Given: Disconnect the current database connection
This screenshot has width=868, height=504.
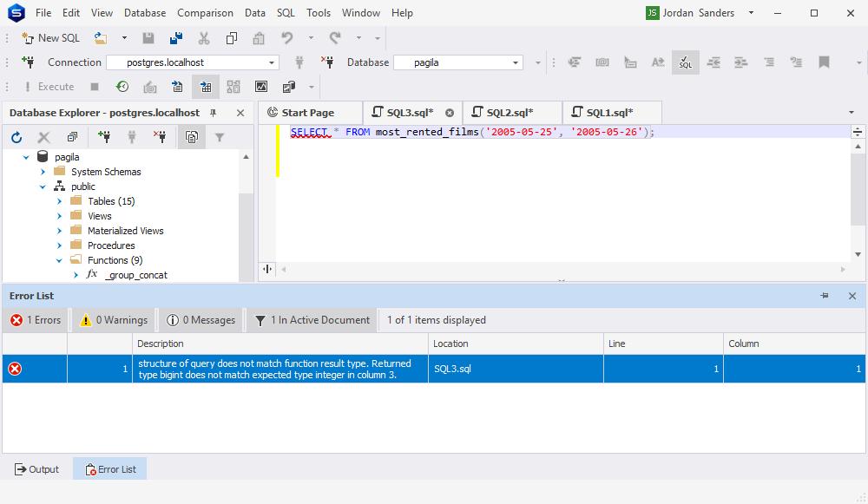Looking at the screenshot, I should pos(130,136).
